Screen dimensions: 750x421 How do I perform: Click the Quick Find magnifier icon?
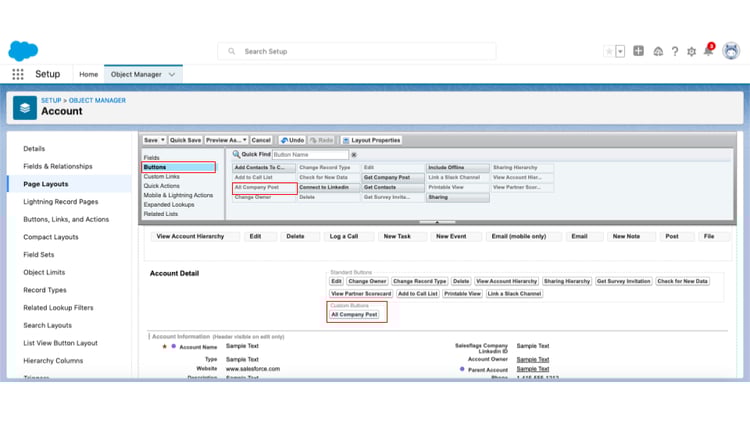(x=236, y=154)
